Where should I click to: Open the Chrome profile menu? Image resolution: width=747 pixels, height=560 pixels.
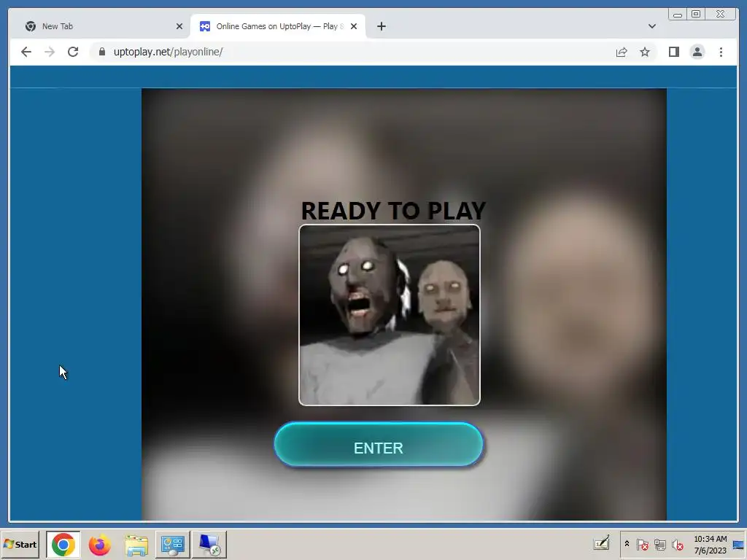(697, 52)
